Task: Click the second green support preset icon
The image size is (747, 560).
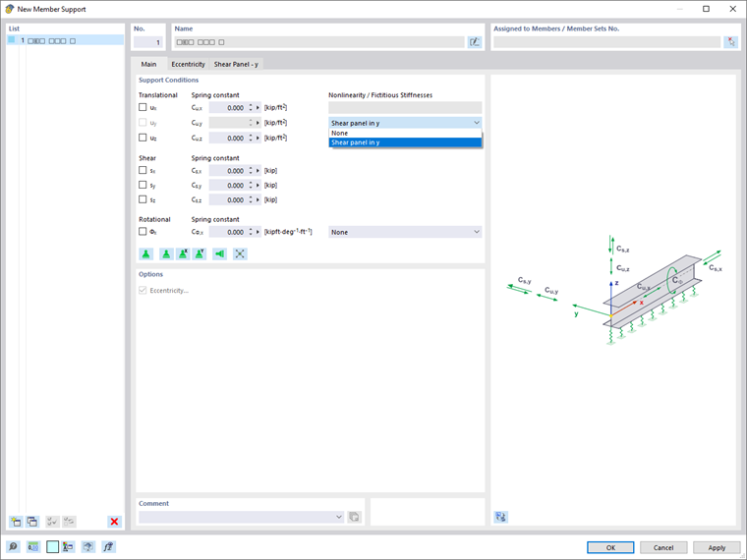Action: pos(166,253)
